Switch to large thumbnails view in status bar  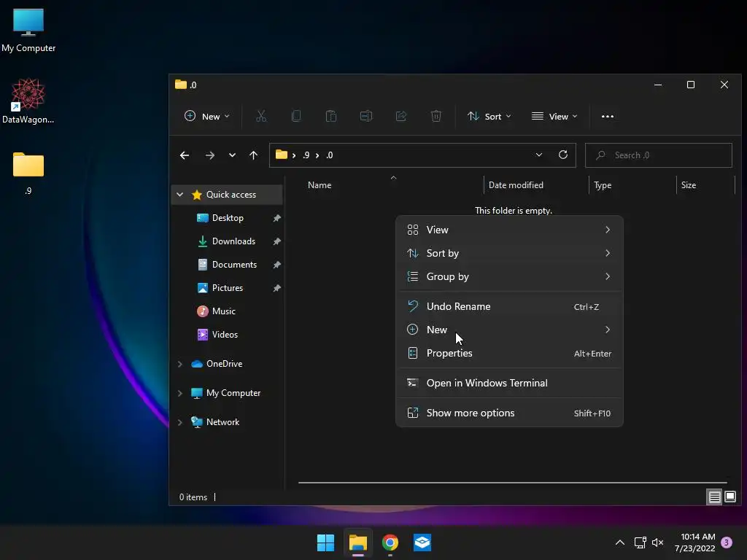[730, 497]
